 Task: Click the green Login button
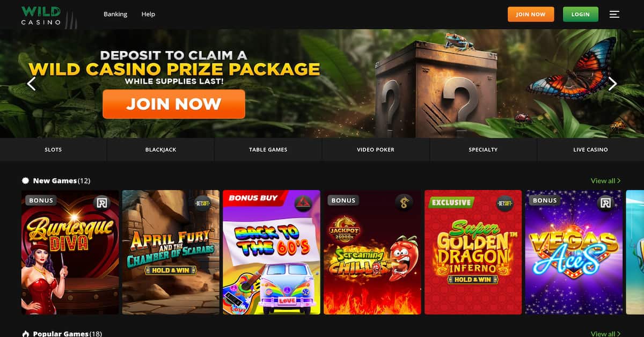tap(581, 14)
